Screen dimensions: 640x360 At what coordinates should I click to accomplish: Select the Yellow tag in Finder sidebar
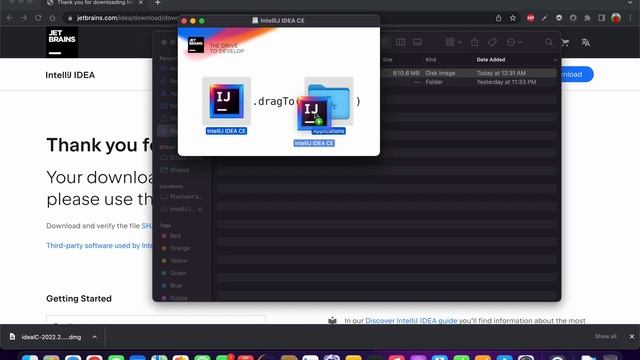point(178,260)
